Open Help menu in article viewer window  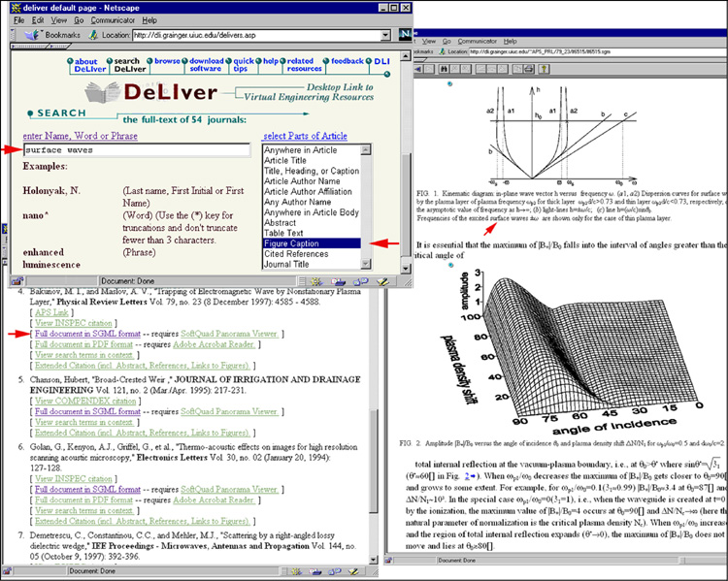coord(511,41)
